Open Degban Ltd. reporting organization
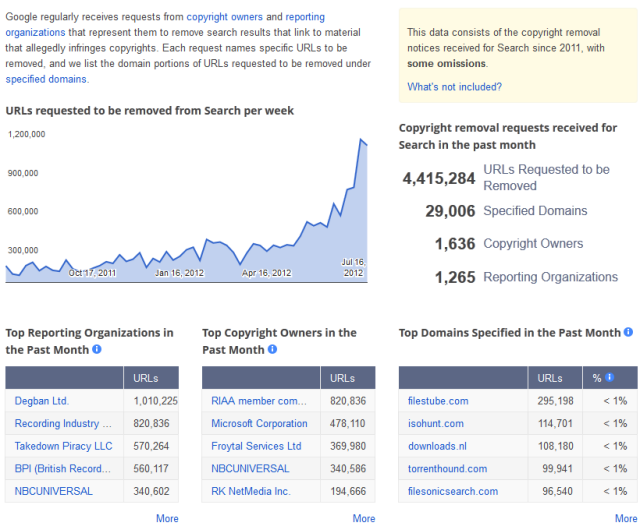 click(42, 401)
